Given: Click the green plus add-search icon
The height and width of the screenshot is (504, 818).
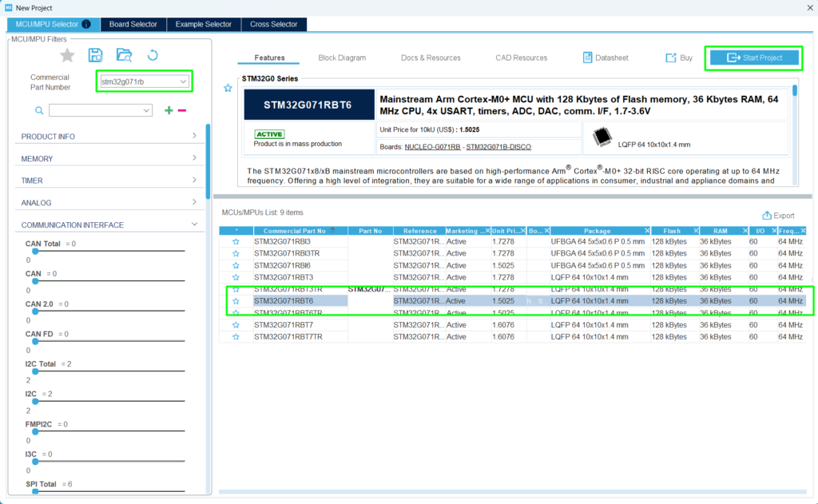Looking at the screenshot, I should (x=169, y=110).
